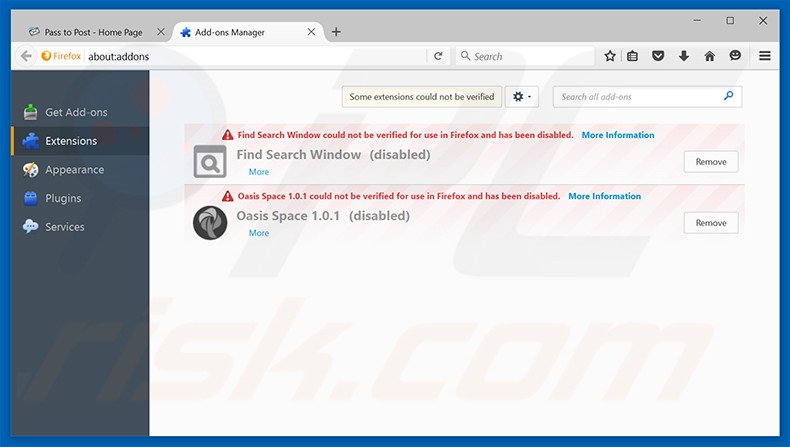Click the magnifier in add-ons search box
790x447 pixels.
click(x=729, y=96)
